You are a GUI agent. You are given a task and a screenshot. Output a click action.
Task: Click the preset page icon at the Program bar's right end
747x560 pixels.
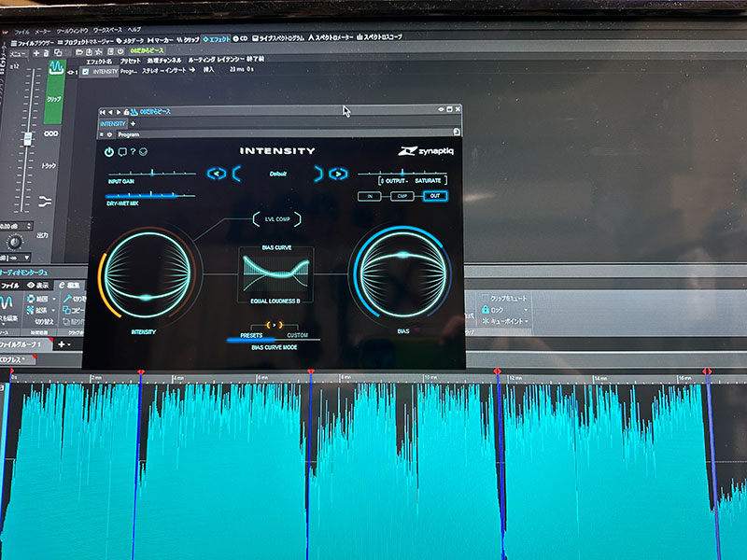[456, 132]
